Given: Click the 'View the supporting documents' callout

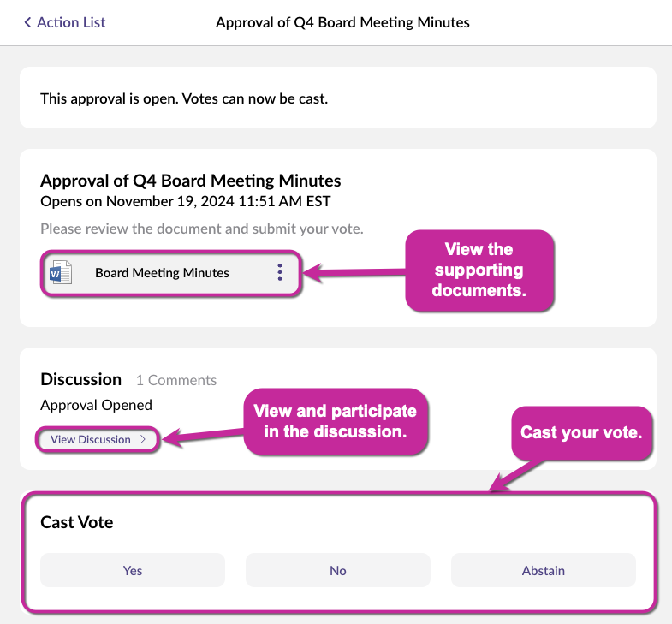Looking at the screenshot, I should pyautogui.click(x=479, y=270).
